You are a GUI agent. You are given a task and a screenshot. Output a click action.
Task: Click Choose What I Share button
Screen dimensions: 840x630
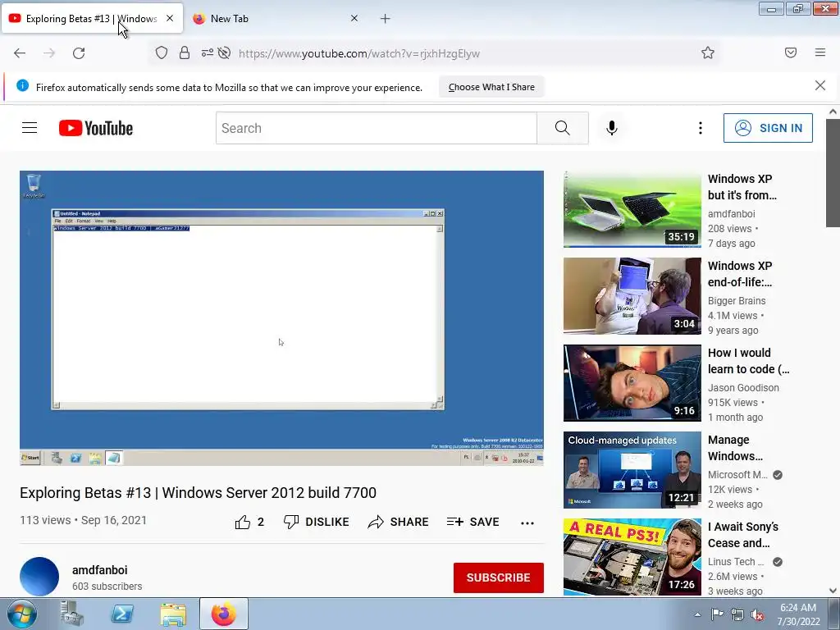tap(491, 87)
